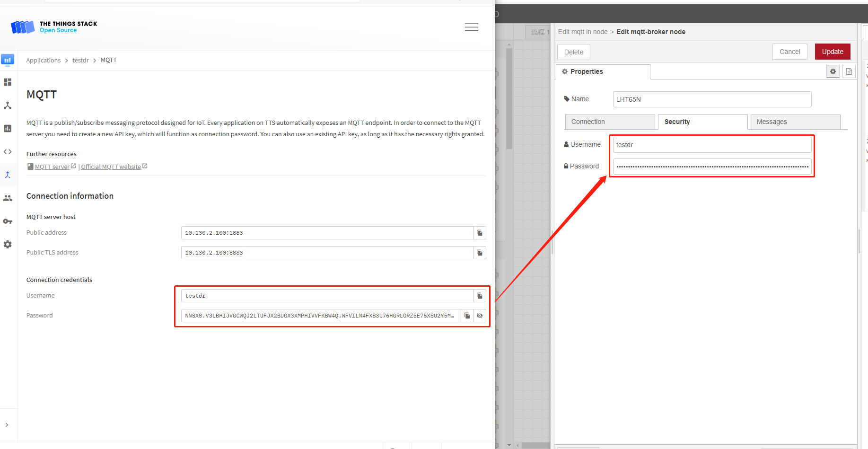This screenshot has height=449, width=868.
Task: Open the dashboard grid sidebar icon
Action: click(x=8, y=82)
